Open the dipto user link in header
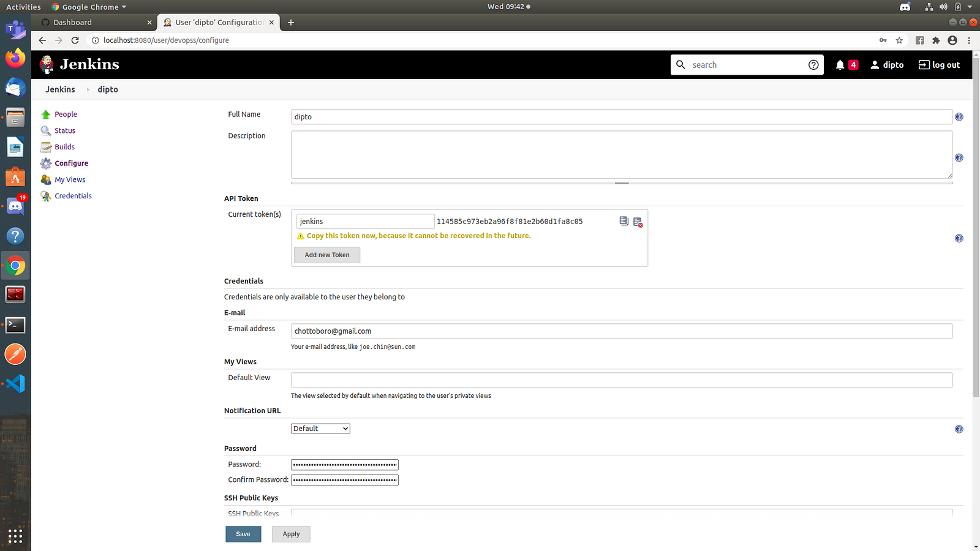Image resolution: width=980 pixels, height=551 pixels. (887, 65)
